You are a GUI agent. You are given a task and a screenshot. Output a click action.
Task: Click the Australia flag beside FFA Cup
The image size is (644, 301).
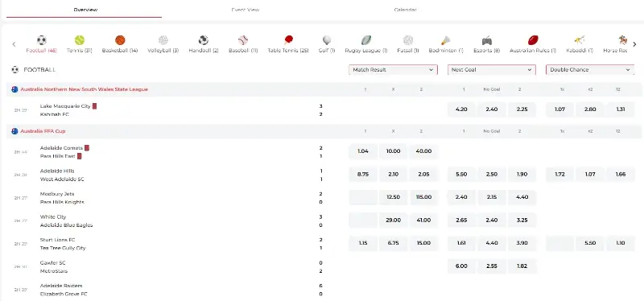[x=14, y=131]
